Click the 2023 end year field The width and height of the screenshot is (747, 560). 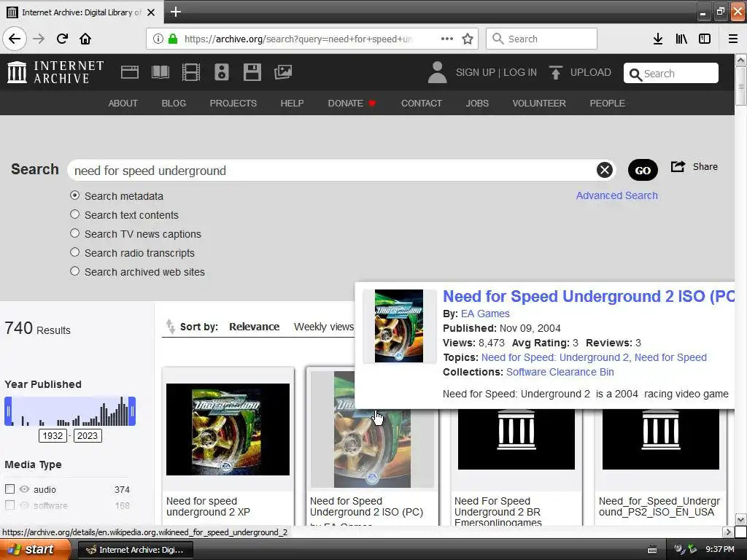click(88, 436)
